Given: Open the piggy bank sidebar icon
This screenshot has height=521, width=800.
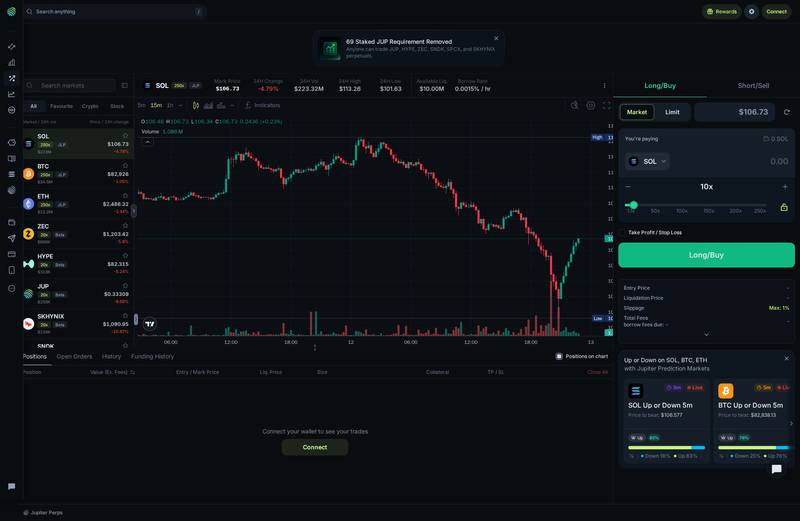Looking at the screenshot, I should pyautogui.click(x=12, y=142).
